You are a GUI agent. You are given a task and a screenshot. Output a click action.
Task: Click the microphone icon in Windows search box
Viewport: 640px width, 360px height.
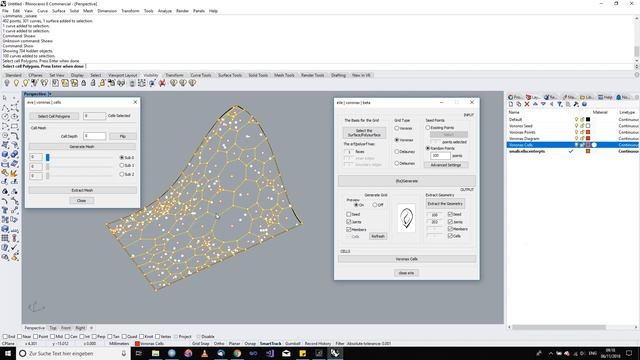click(124, 353)
